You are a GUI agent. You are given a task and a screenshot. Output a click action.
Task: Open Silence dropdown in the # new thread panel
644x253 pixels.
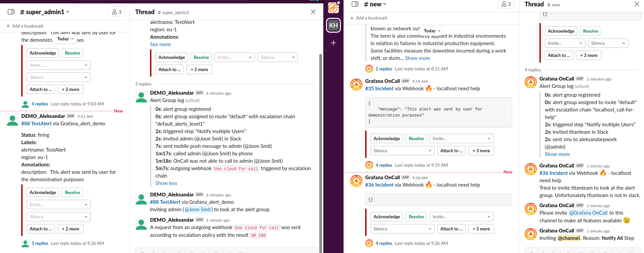pos(608,43)
